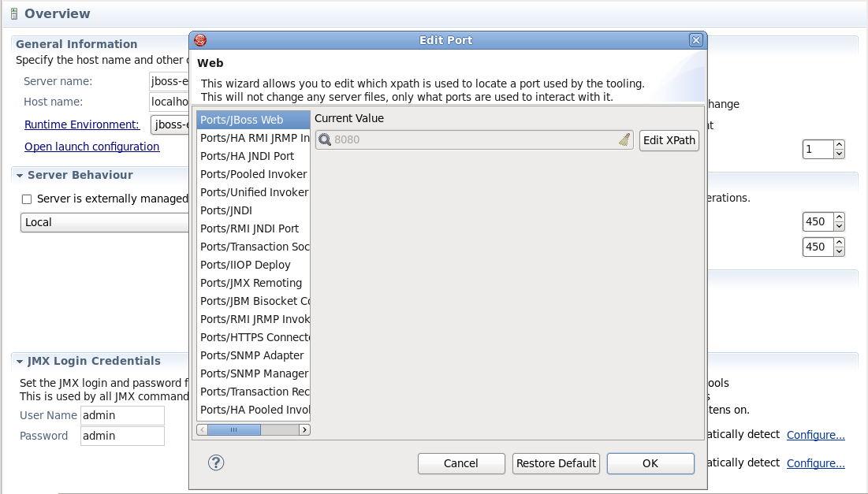
Task: Confirm with the OK button
Action: [650, 463]
